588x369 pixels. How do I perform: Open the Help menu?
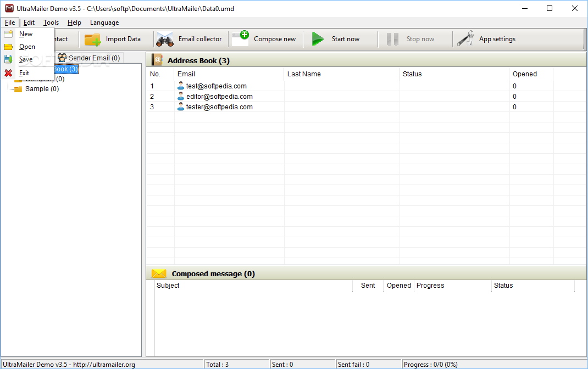click(x=74, y=23)
